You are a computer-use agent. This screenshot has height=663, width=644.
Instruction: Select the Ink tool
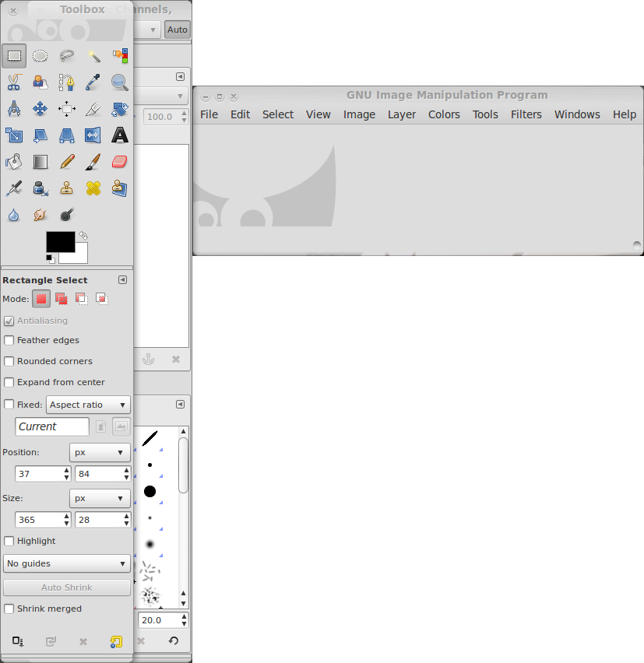tap(40, 188)
